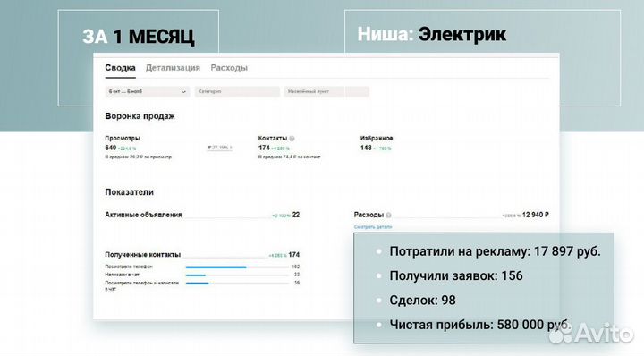Click the info icon beside Контакты
Viewport: 644px width, 356px height.
(292, 139)
